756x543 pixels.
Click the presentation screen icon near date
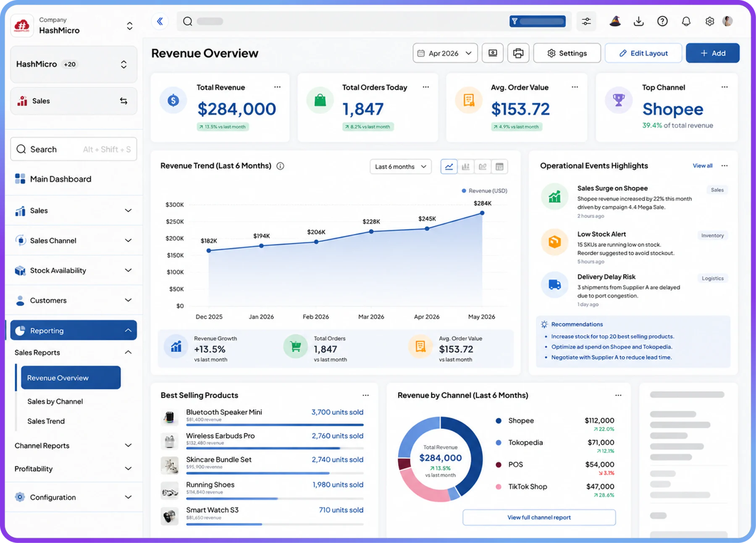pos(493,53)
